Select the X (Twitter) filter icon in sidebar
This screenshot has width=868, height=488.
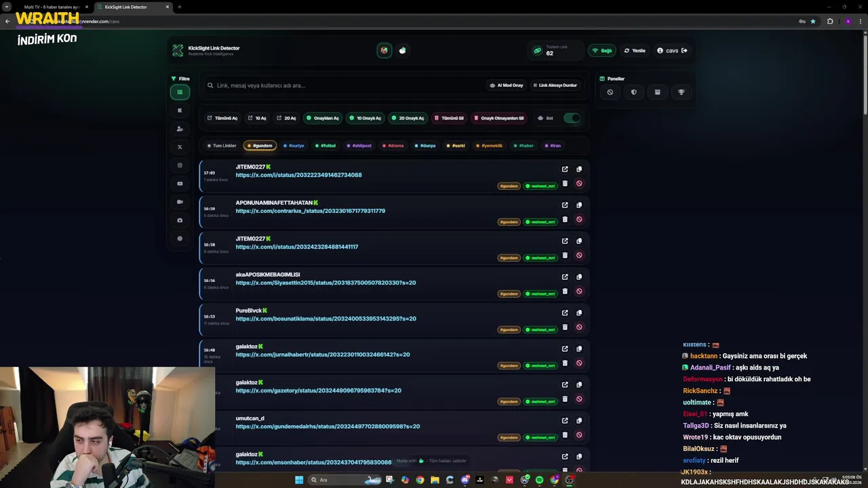180,147
